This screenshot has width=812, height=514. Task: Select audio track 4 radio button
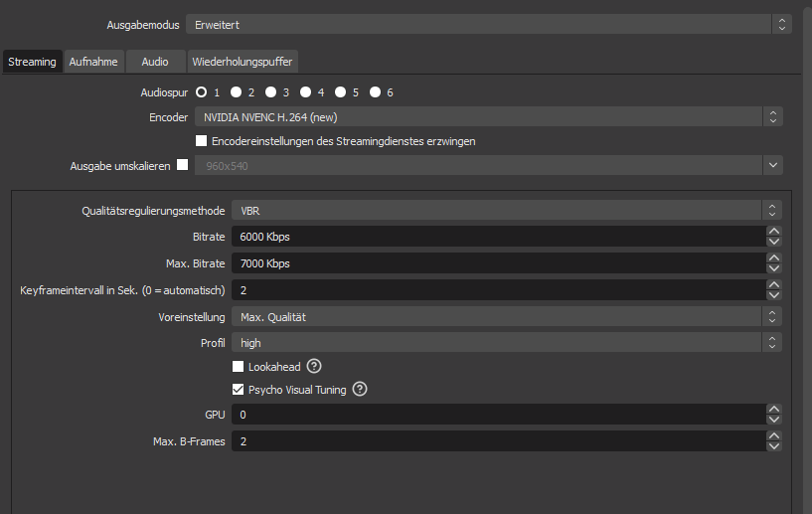click(305, 92)
